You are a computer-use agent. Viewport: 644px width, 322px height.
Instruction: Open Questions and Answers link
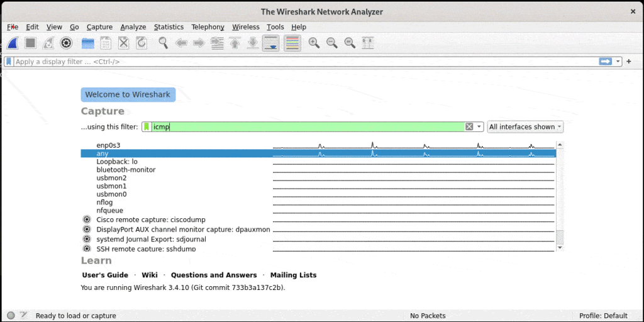[214, 275]
